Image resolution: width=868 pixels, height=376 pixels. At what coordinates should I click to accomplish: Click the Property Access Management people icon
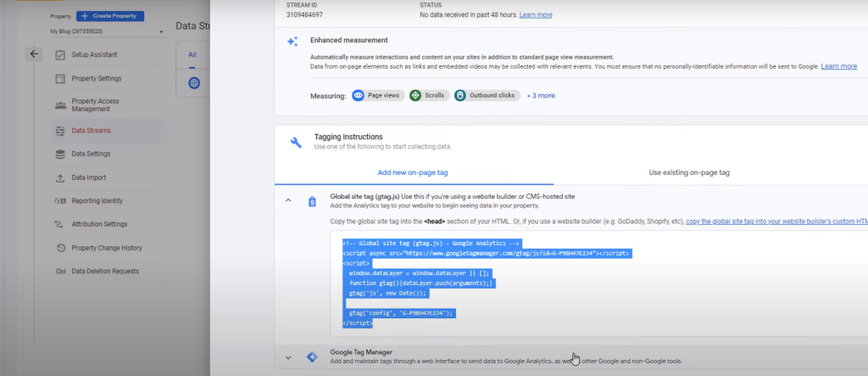tap(59, 104)
